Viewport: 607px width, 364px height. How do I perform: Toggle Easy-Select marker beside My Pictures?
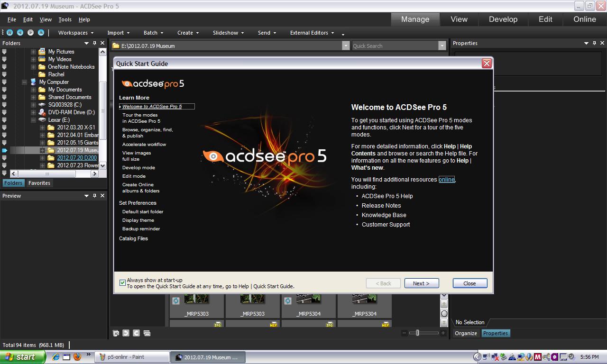click(x=4, y=52)
